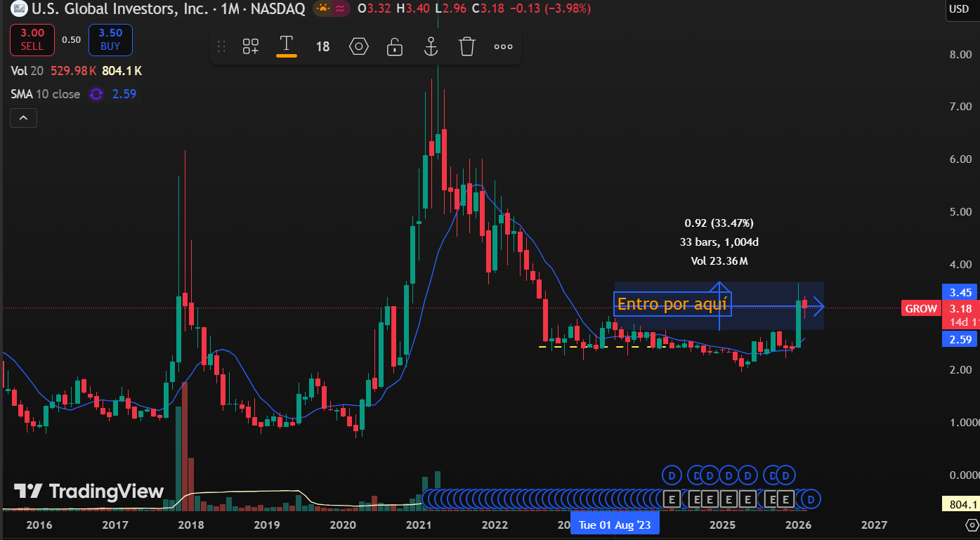
Task: Click the SMA 10 close indicator label
Action: pyautogui.click(x=46, y=94)
